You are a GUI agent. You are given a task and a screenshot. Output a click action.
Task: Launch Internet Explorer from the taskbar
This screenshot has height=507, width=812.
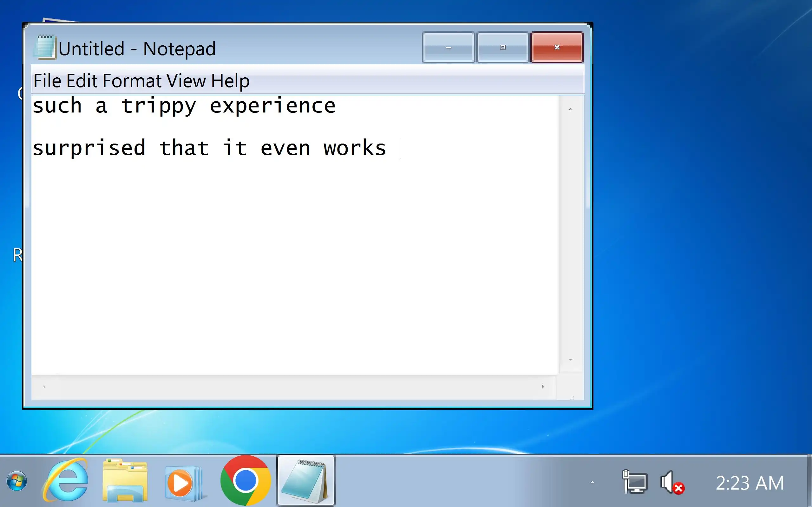click(x=66, y=481)
